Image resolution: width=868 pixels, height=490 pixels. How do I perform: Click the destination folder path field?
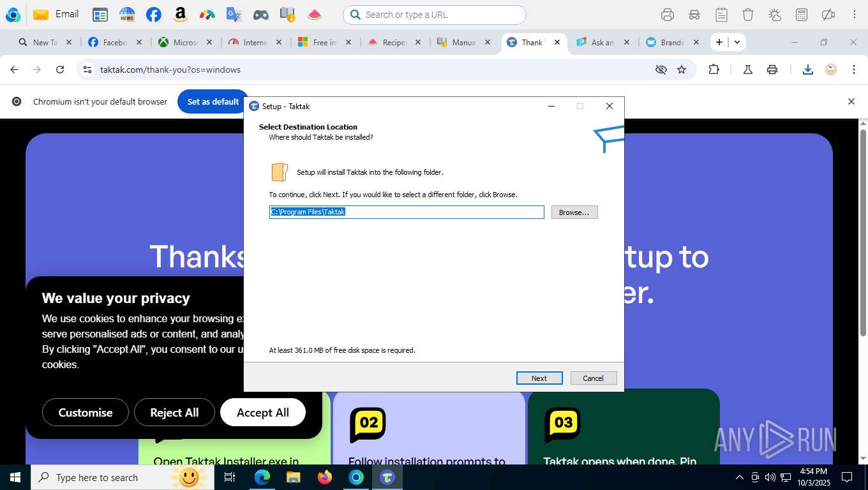407,212
